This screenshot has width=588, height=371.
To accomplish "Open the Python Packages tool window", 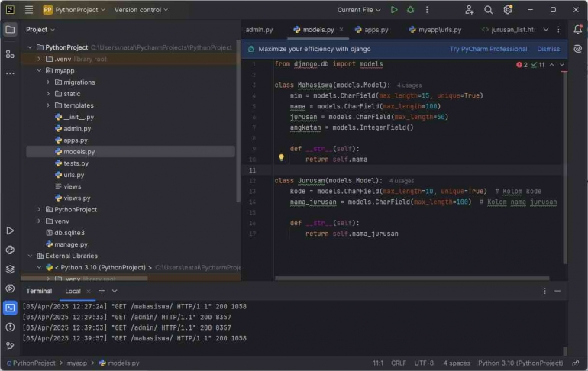I will pyautogui.click(x=10, y=250).
